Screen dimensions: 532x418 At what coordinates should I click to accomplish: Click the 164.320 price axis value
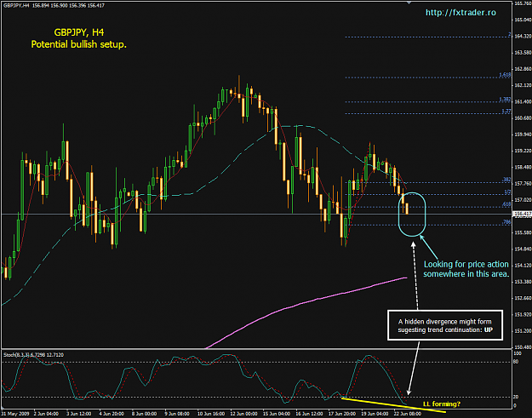point(523,37)
